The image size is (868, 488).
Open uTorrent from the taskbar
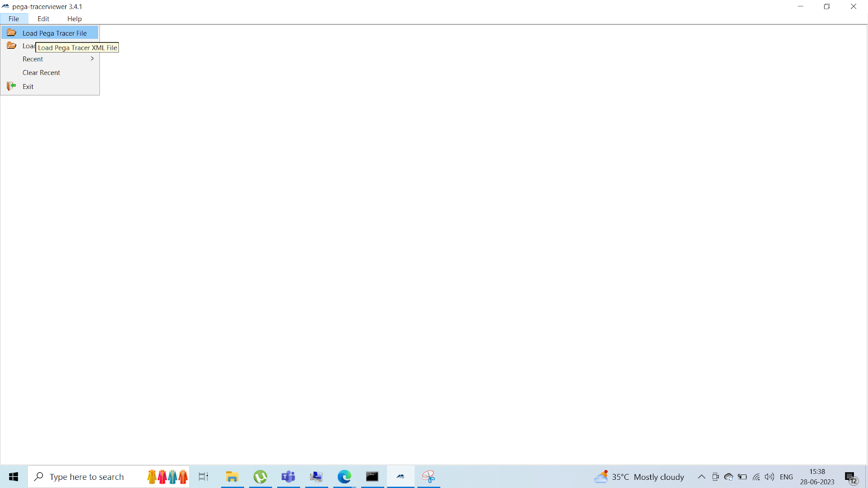260,477
